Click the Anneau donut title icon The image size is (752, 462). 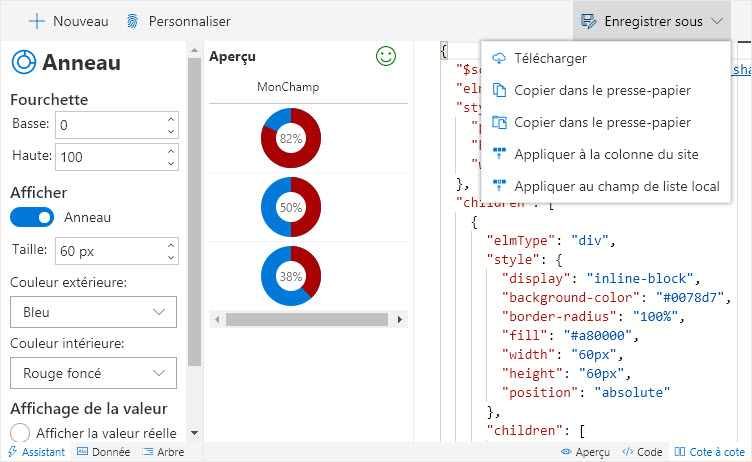click(23, 62)
